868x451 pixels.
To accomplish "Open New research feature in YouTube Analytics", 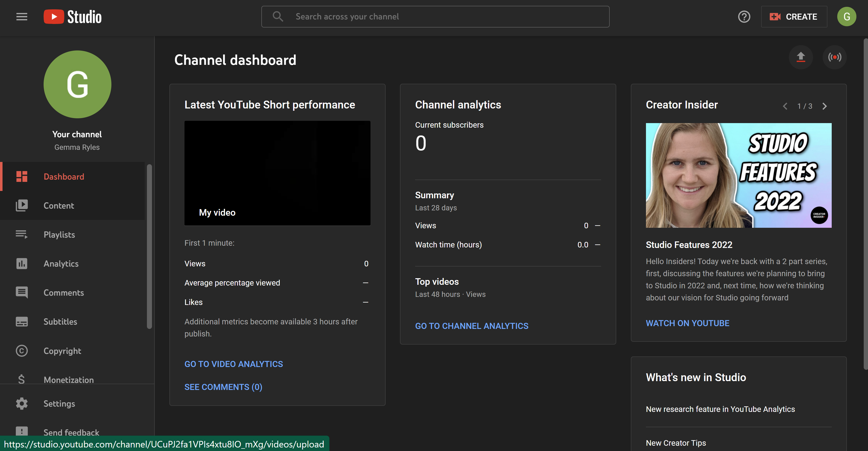I will coord(720,409).
